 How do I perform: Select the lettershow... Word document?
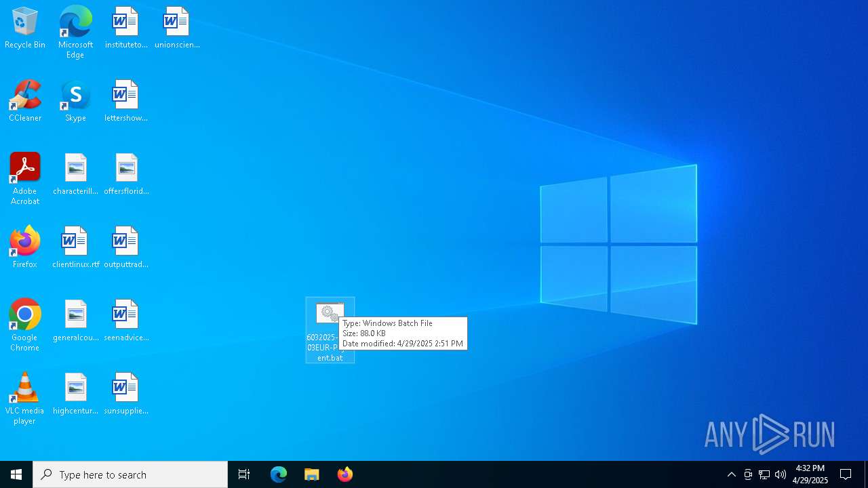126,101
